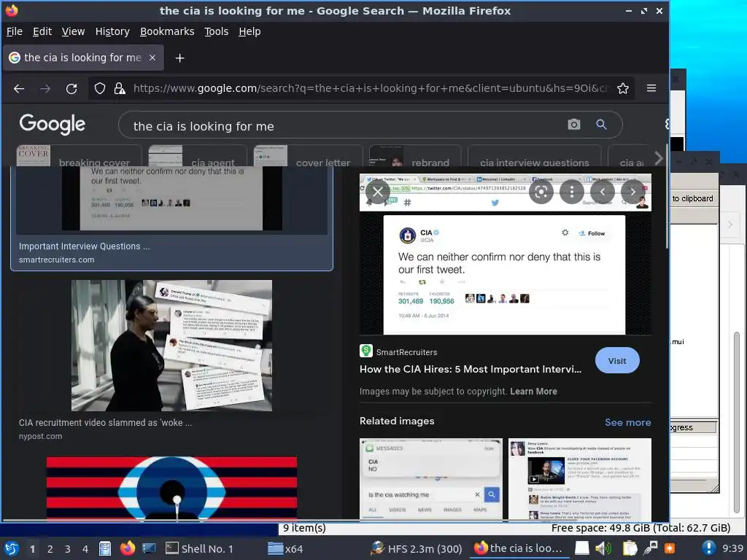Search by image using camera icon
The width and height of the screenshot is (747, 560).
(574, 124)
